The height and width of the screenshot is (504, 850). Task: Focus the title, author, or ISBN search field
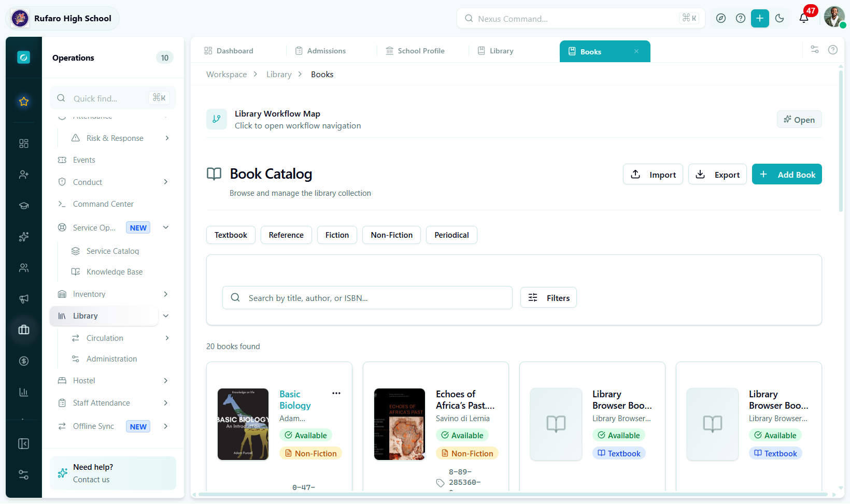pos(367,298)
